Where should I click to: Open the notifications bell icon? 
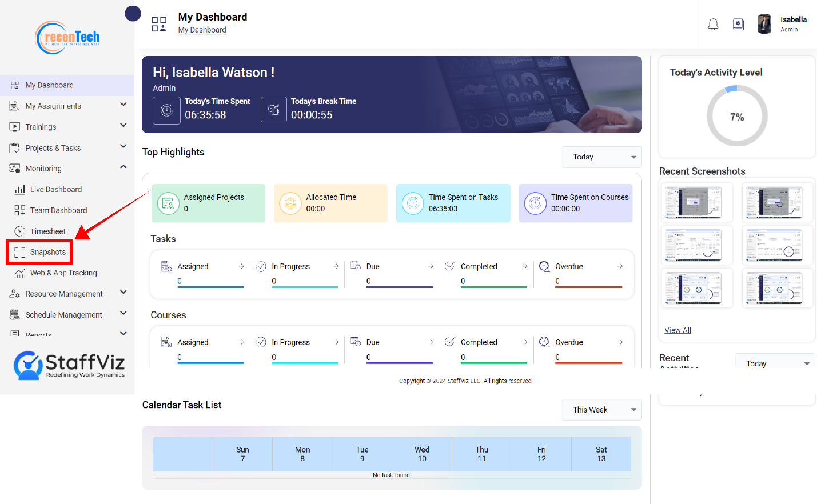click(x=713, y=25)
